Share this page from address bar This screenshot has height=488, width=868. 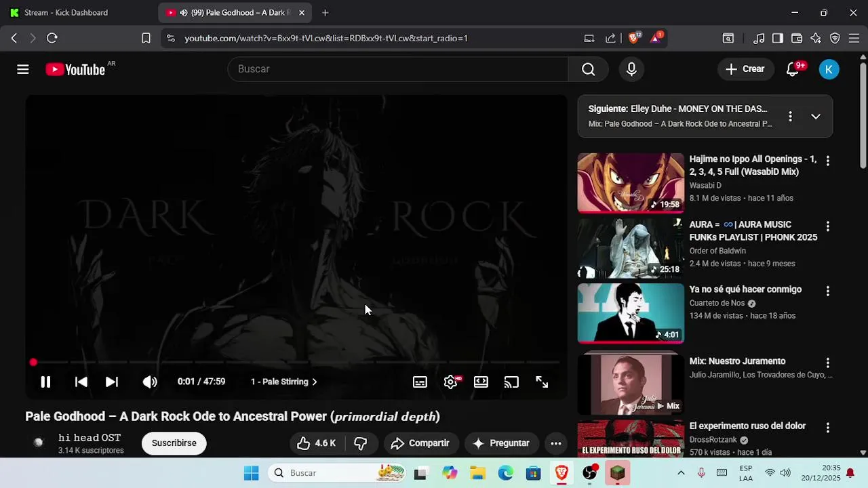[x=610, y=39]
